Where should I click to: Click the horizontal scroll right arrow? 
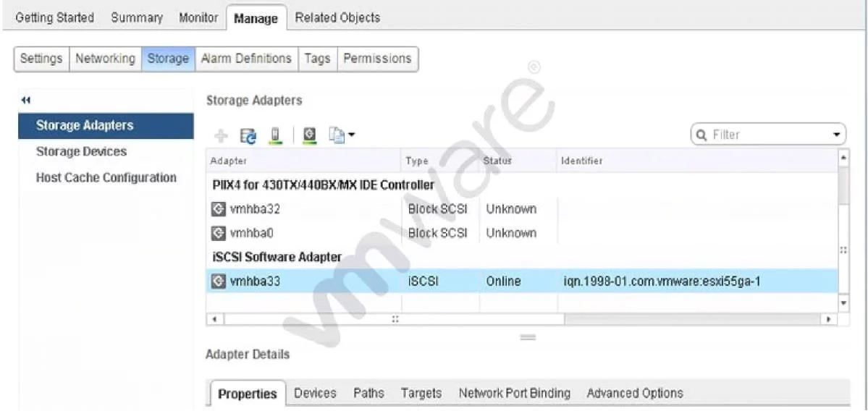[x=829, y=319]
